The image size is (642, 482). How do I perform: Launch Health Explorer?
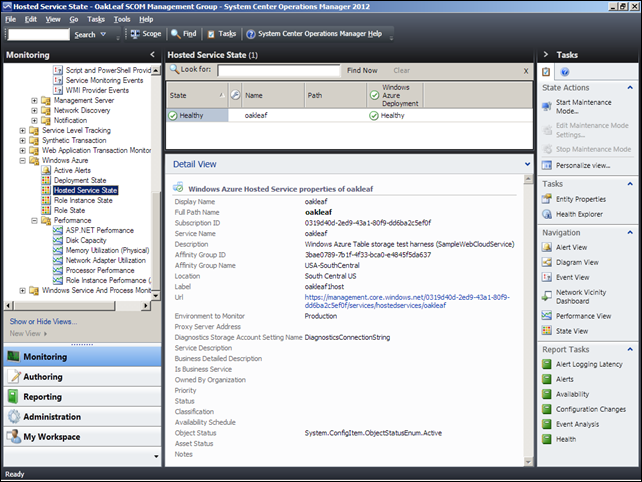[x=579, y=214]
